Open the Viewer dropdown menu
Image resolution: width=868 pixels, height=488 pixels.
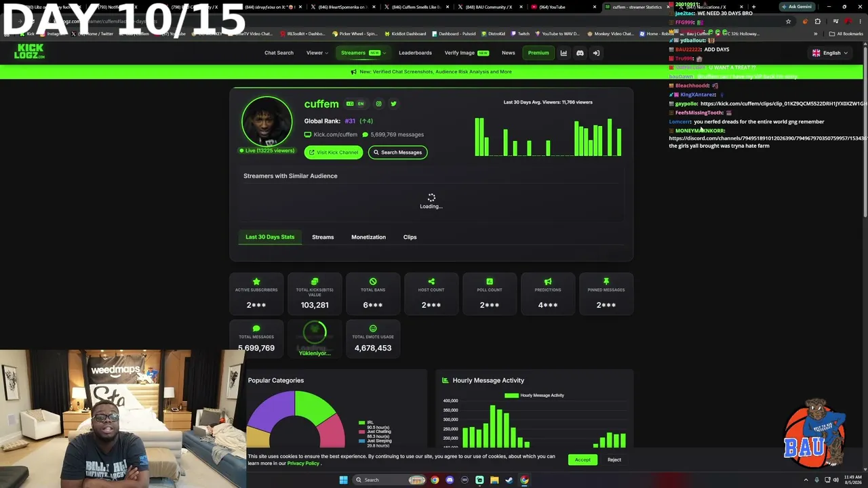coord(317,53)
